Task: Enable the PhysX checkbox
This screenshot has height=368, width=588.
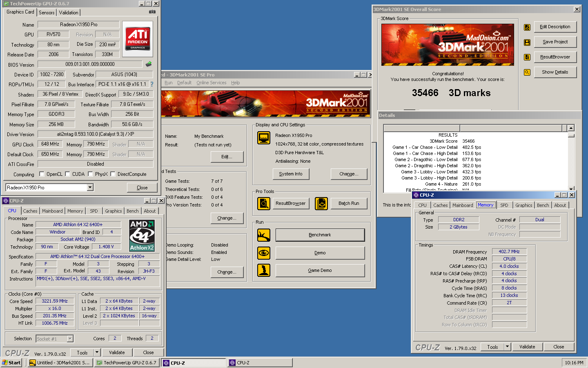Action: click(x=90, y=174)
